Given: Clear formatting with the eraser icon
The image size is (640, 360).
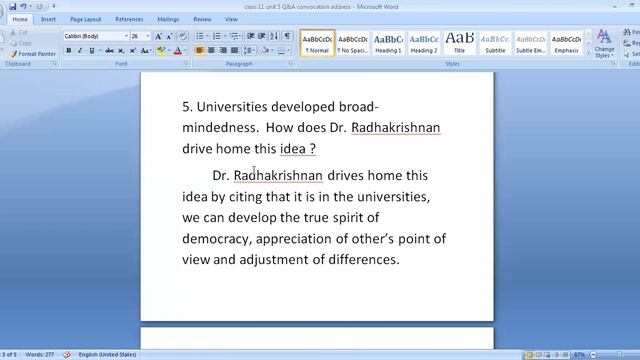Looking at the screenshot, I should (x=182, y=36).
